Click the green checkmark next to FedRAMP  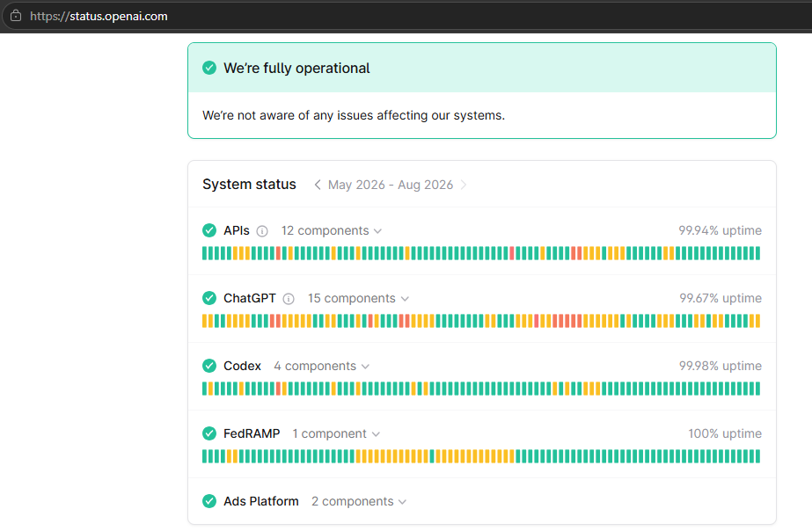tap(209, 433)
